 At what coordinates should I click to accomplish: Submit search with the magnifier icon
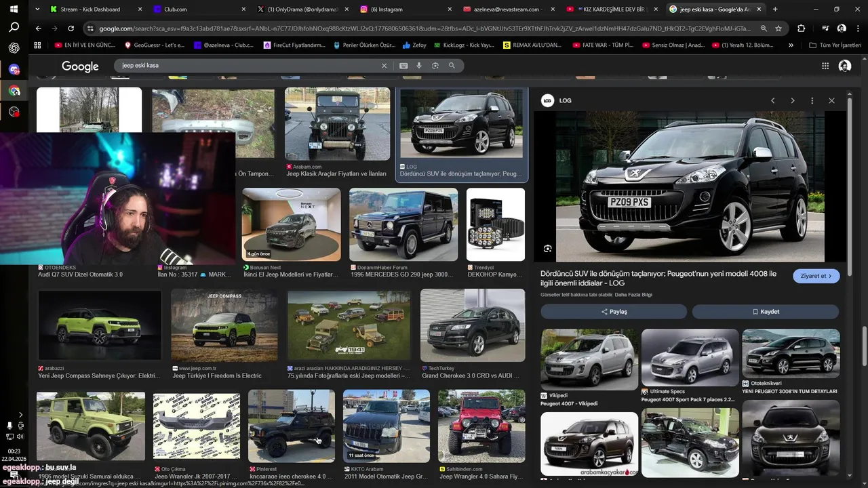pyautogui.click(x=452, y=66)
